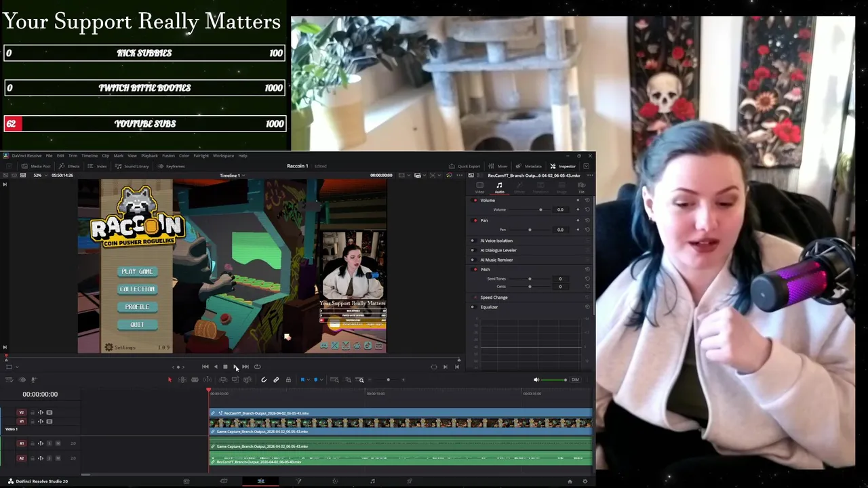This screenshot has width=868, height=488.
Task: Toggle the Pitch section enable switch
Action: point(475,270)
